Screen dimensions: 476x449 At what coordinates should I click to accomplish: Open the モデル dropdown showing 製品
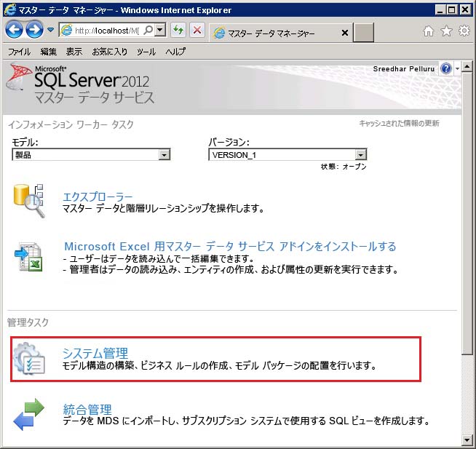pyautogui.click(x=91, y=155)
